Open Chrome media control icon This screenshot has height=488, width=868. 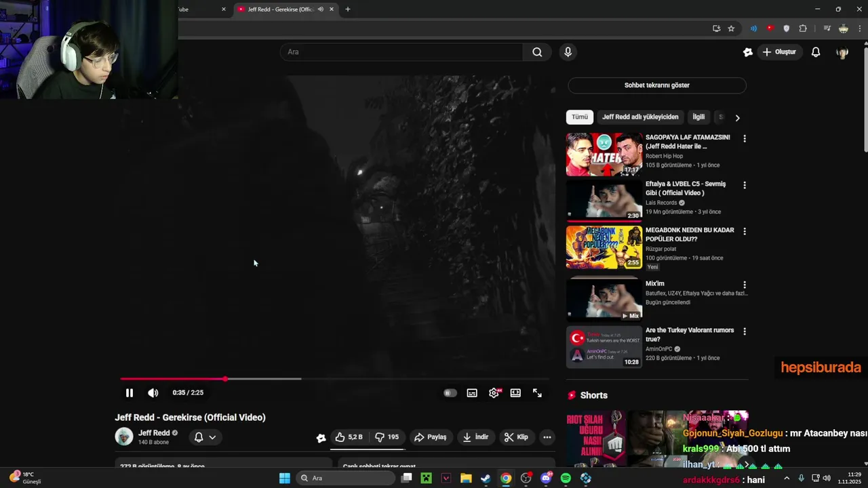pyautogui.click(x=827, y=28)
